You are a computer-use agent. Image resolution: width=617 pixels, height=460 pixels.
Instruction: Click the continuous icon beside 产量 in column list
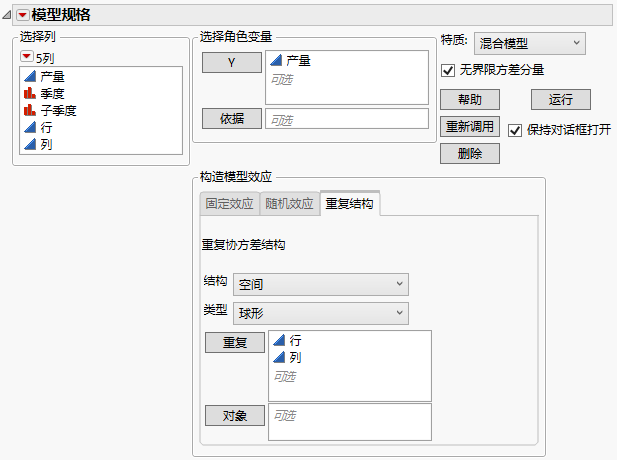coord(30,77)
